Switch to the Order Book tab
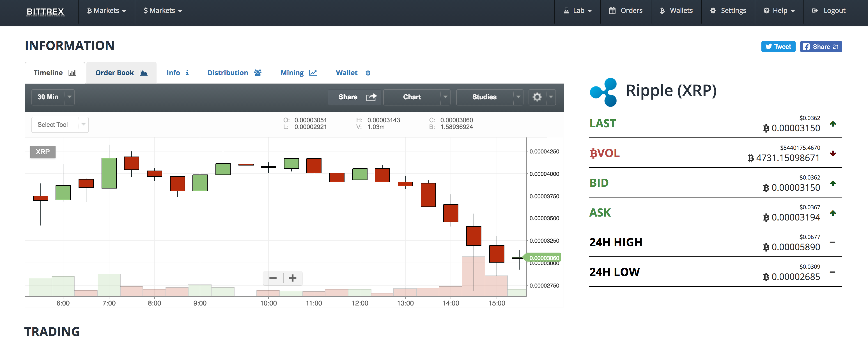Image resolution: width=868 pixels, height=340 pixels. (121, 73)
